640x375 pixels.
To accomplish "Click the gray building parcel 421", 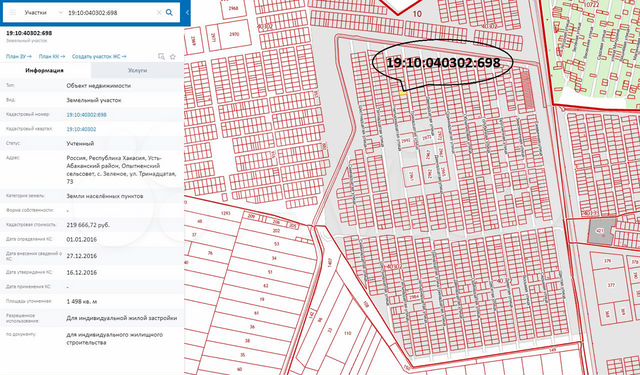I will (x=601, y=231).
